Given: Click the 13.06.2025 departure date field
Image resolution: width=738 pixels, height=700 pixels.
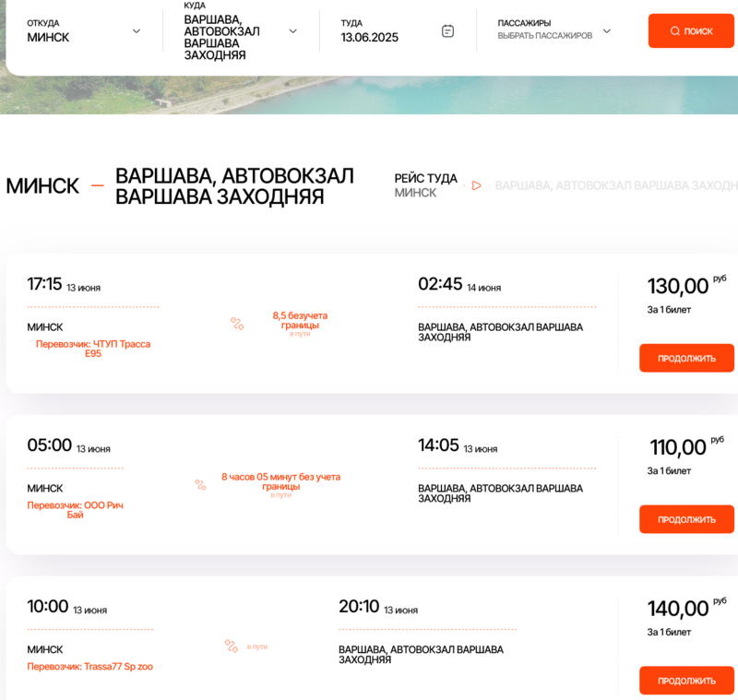Looking at the screenshot, I should point(370,37).
